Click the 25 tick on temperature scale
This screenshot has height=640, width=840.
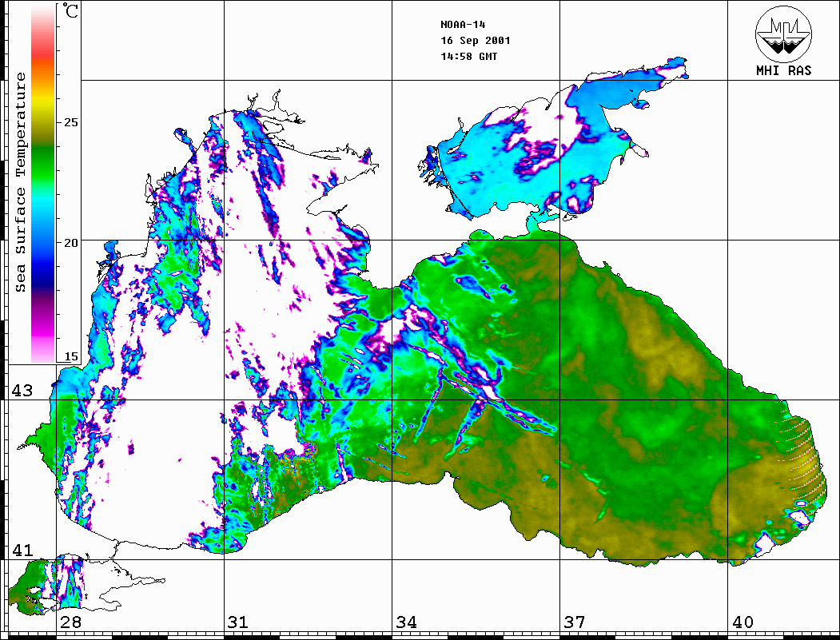click(x=70, y=122)
